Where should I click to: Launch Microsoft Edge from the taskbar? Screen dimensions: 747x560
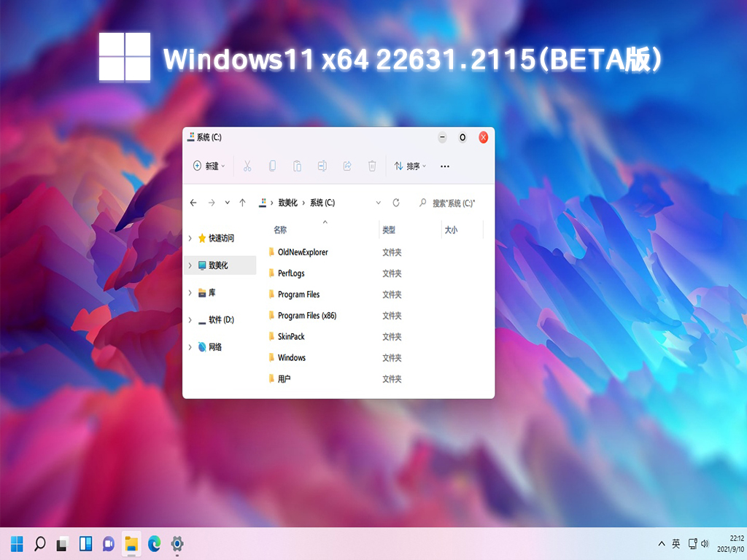152,543
